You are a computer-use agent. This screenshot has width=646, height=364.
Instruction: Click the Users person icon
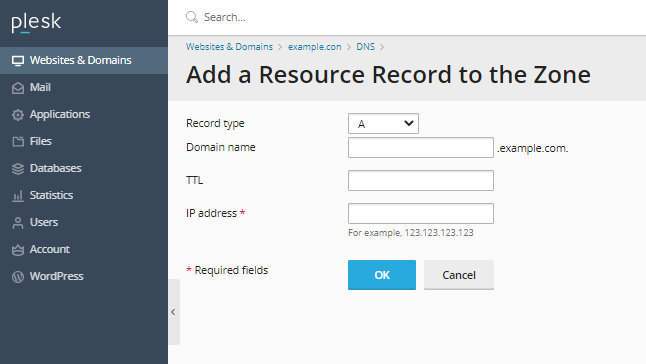[x=18, y=223]
